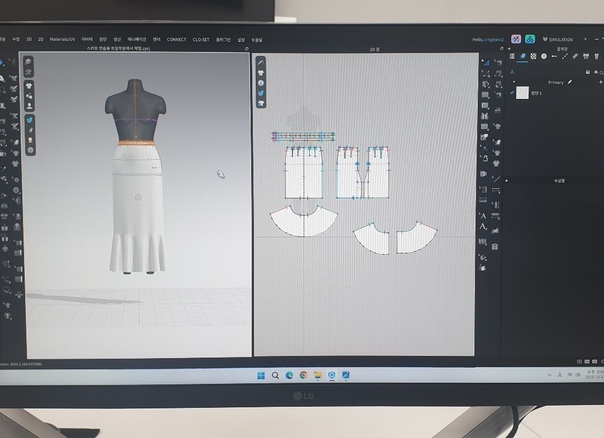Click the teal icon left of SIMULATION
The width and height of the screenshot is (604, 438).
pyautogui.click(x=529, y=38)
